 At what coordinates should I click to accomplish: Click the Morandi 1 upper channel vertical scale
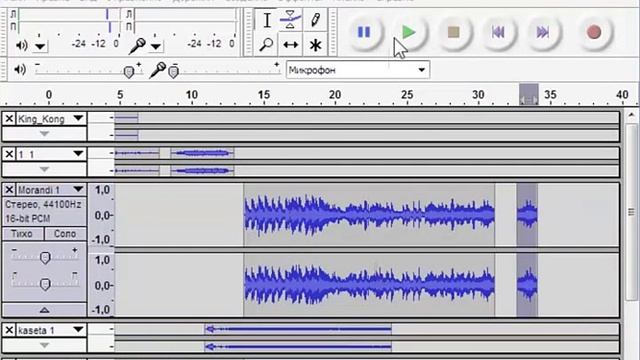101,215
